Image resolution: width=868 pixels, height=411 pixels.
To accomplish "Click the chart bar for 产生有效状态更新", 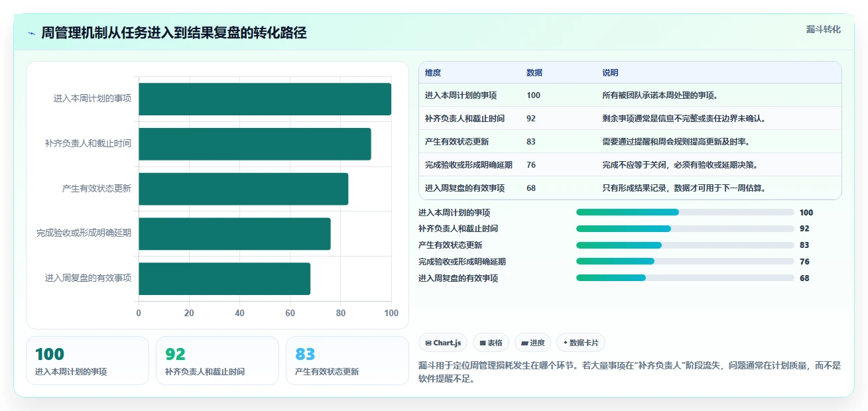I will coord(243,189).
